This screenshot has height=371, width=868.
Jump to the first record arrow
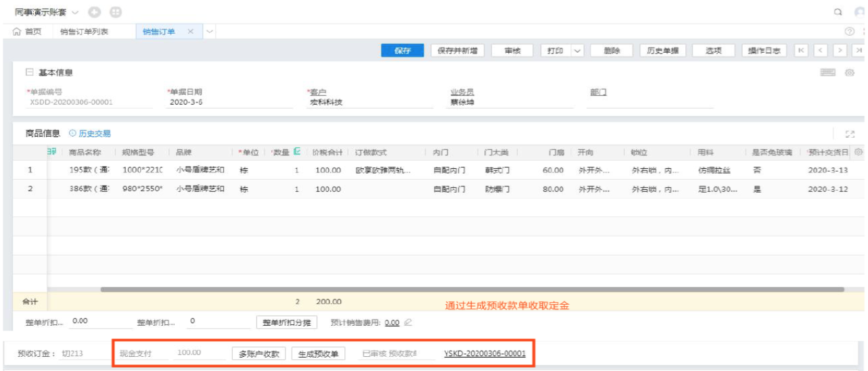(x=801, y=51)
